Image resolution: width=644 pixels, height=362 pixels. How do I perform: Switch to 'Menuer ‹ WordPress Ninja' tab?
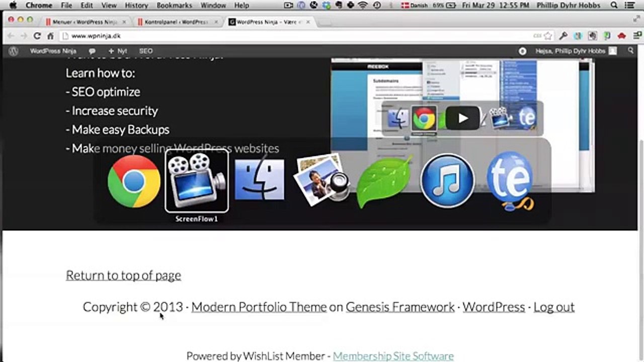(85, 22)
